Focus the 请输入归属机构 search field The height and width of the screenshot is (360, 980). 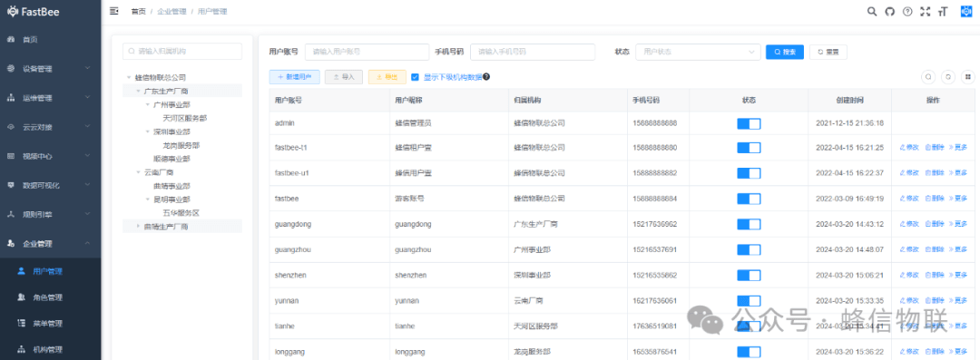[181, 52]
